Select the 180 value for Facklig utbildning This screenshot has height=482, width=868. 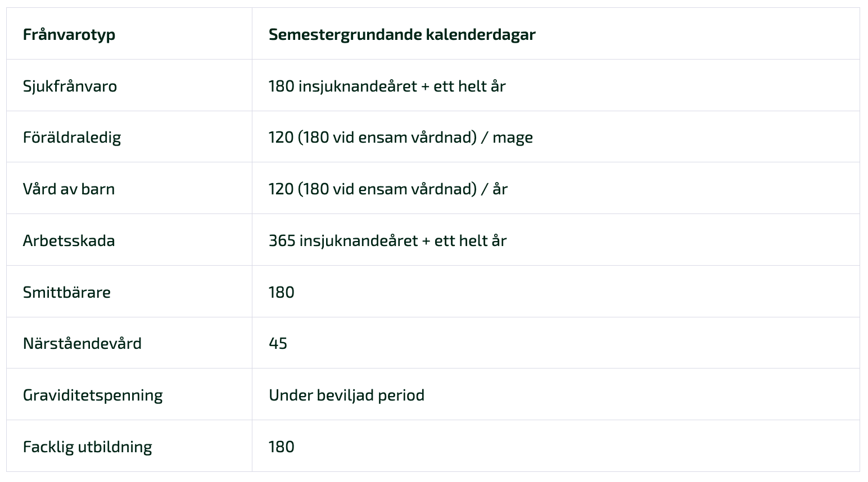pos(282,447)
